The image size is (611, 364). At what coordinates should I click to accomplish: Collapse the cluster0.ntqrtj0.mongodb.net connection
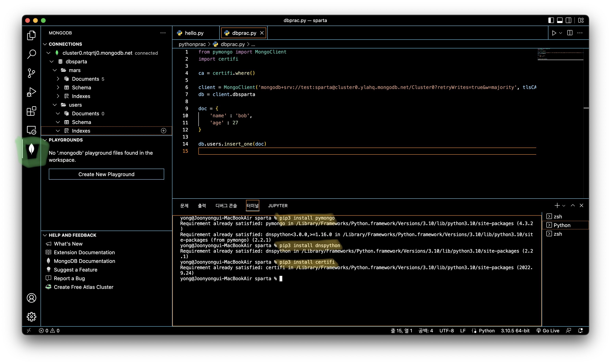[48, 53]
